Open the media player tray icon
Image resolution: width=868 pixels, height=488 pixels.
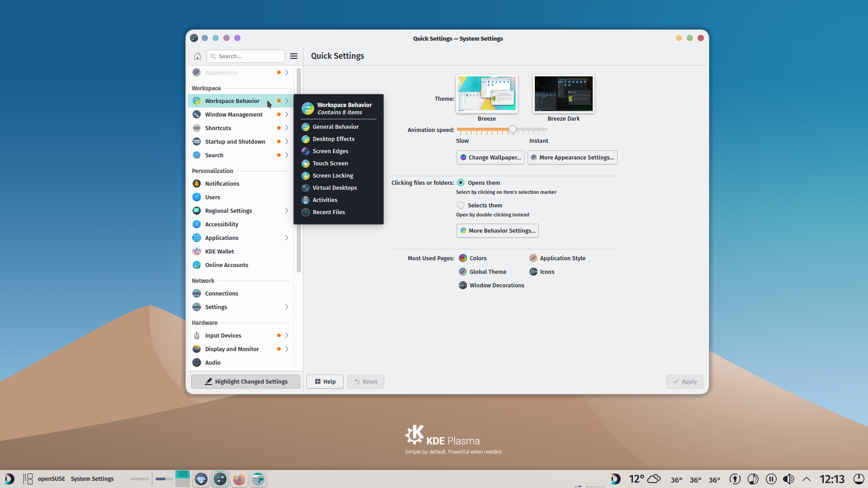[x=753, y=479]
